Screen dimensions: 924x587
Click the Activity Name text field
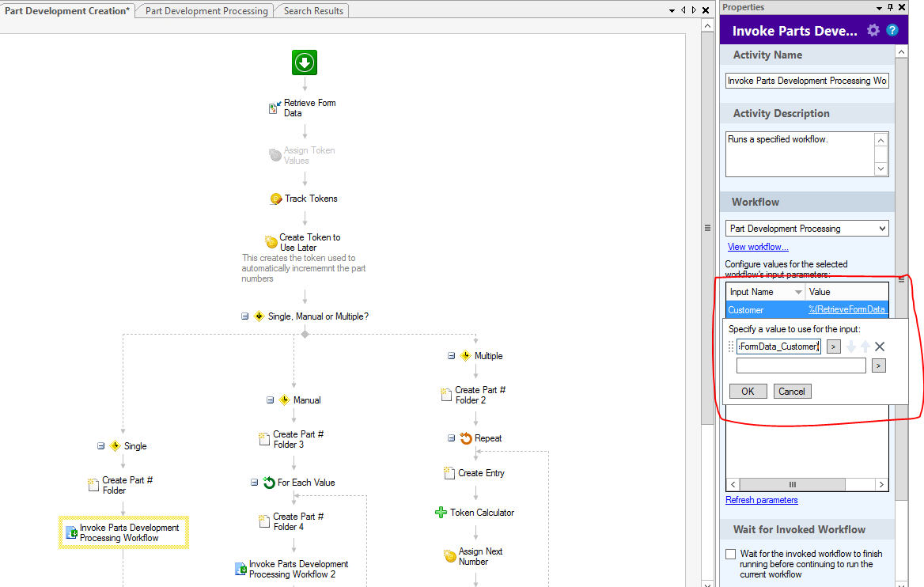(807, 81)
